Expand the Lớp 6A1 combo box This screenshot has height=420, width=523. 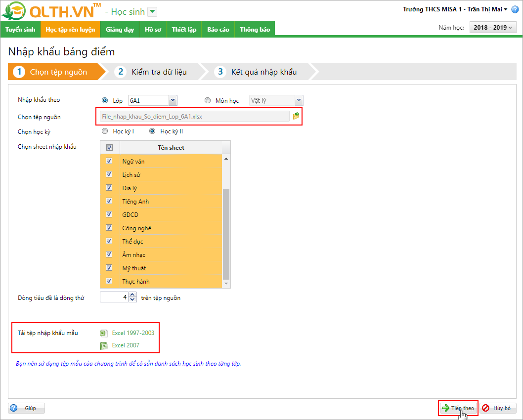173,100
